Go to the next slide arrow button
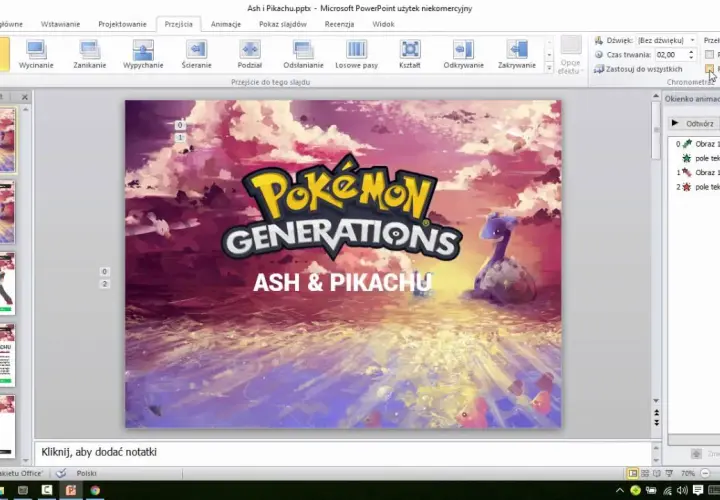This screenshot has height=500, width=720. 657,422
